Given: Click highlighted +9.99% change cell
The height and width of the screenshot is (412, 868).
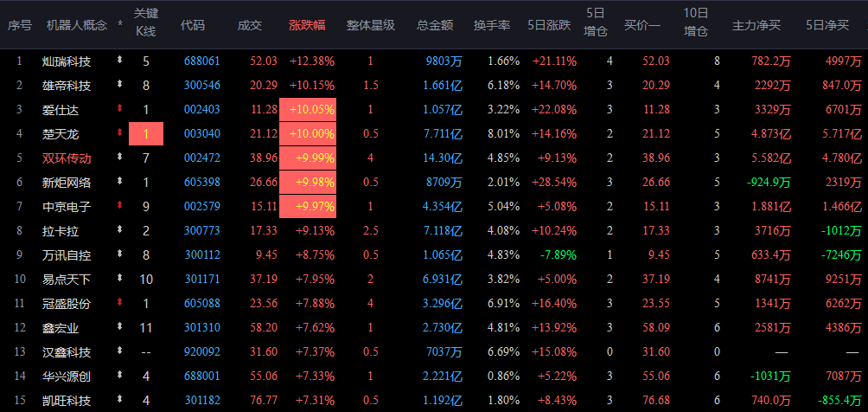Looking at the screenshot, I should 308,158.
